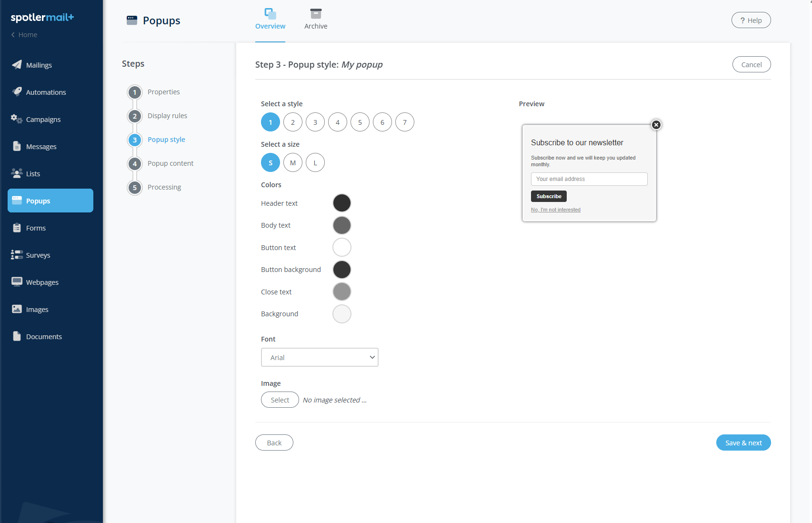
Task: Pick the Background color swatch
Action: tap(342, 314)
